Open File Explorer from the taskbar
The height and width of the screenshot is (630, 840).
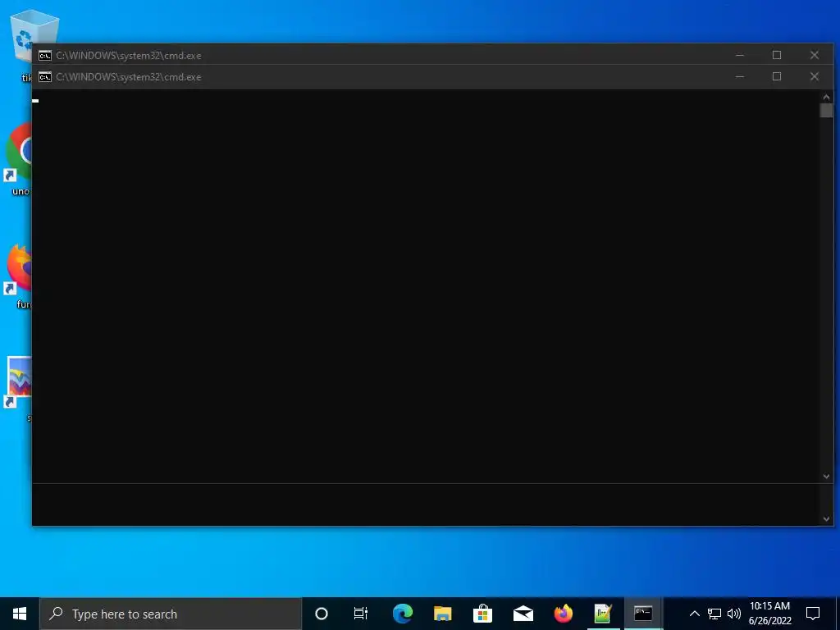pos(442,614)
